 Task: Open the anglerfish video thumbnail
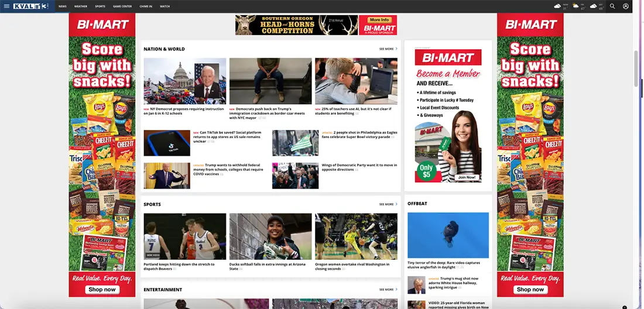tap(448, 235)
